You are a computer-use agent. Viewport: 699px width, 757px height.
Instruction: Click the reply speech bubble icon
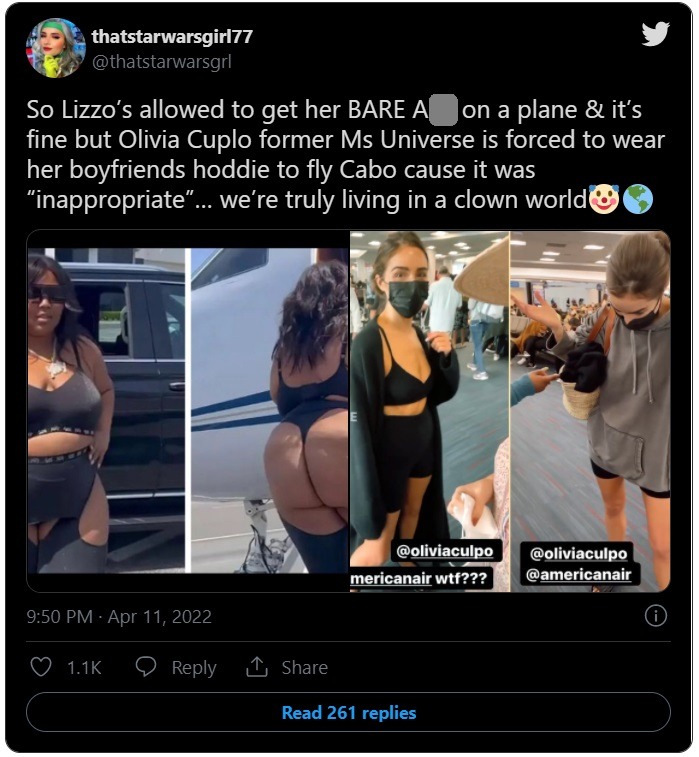tap(145, 667)
